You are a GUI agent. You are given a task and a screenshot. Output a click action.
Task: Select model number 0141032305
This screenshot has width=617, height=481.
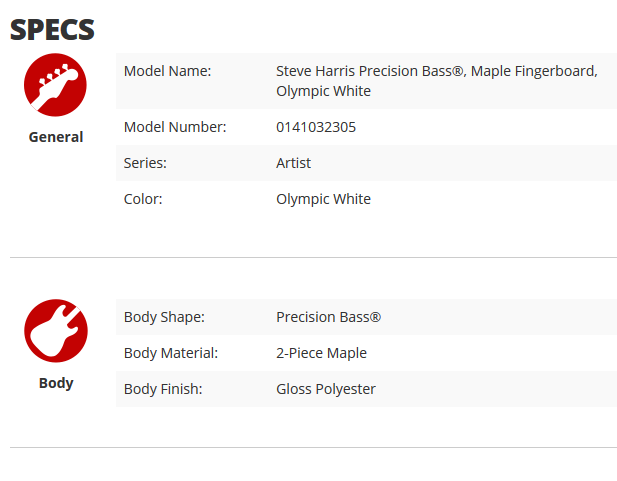[x=316, y=127]
